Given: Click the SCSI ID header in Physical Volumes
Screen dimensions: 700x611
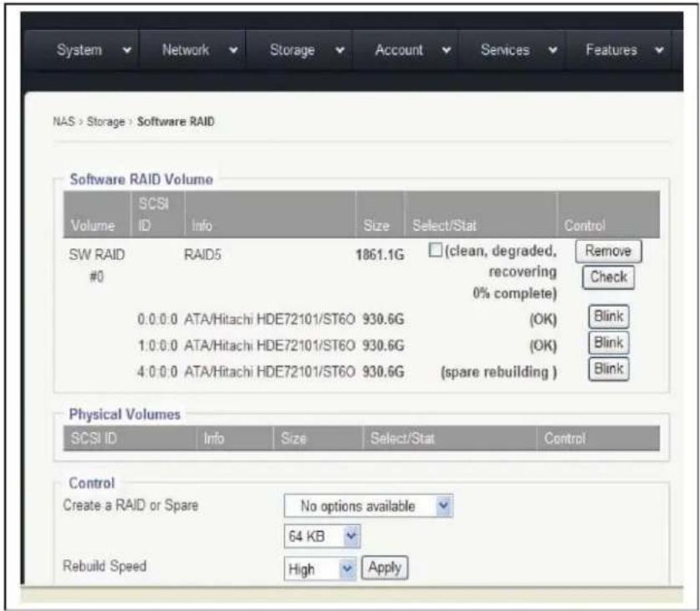Looking at the screenshot, I should point(94,439).
